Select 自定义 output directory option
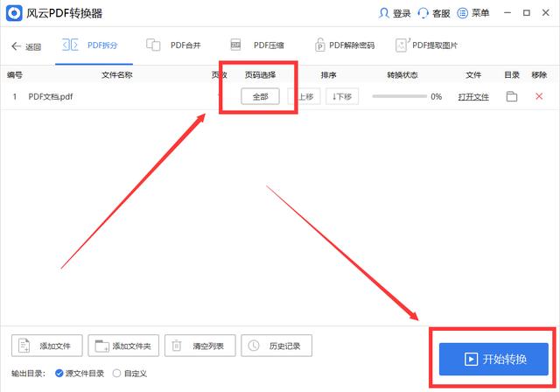Screen dimensions: 560x392 pyautogui.click(x=129, y=374)
